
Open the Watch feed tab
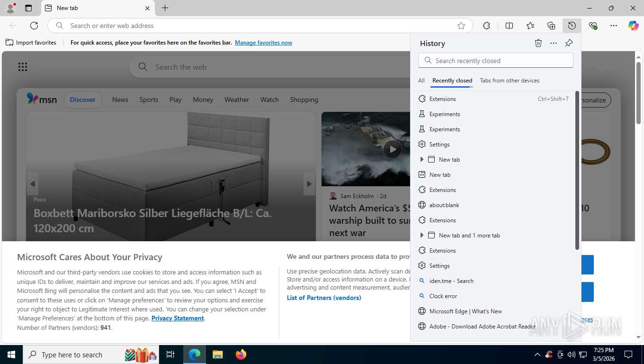click(x=269, y=100)
